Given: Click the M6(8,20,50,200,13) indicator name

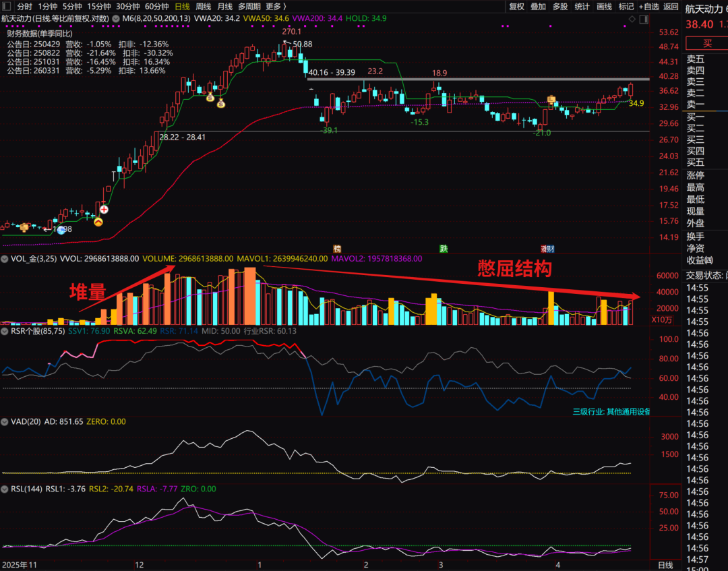Looking at the screenshot, I should click(156, 19).
